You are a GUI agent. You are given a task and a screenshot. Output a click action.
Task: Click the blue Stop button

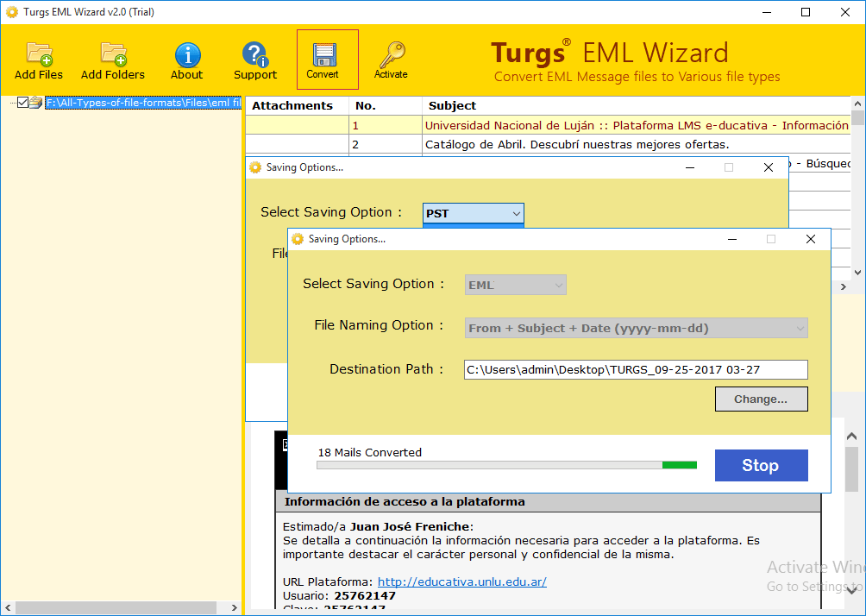pyautogui.click(x=761, y=465)
